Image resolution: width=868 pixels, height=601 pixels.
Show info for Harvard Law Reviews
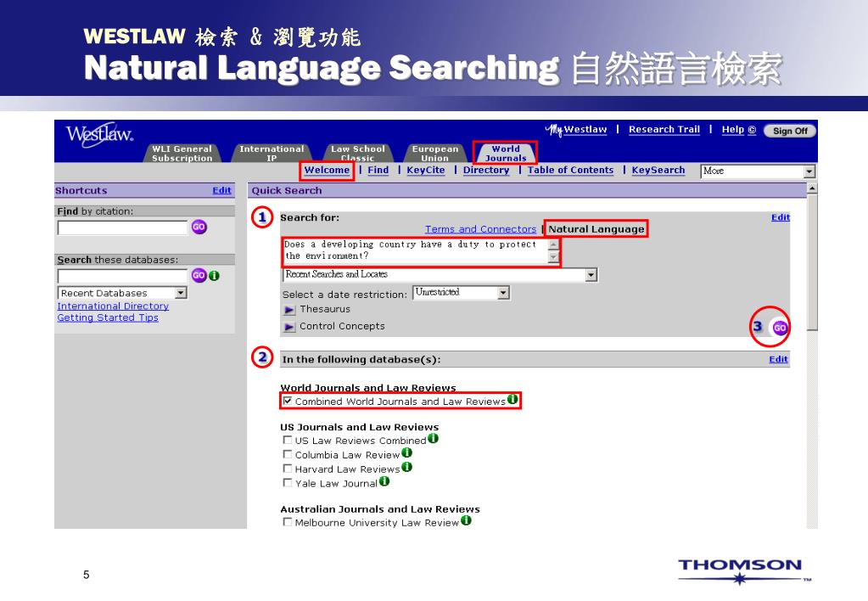click(x=407, y=467)
